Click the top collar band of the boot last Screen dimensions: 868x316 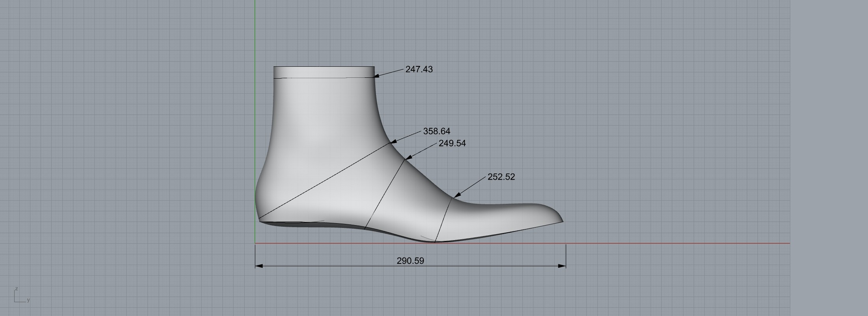point(324,72)
